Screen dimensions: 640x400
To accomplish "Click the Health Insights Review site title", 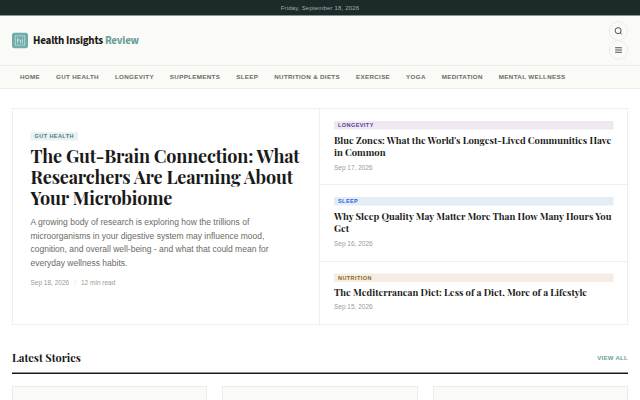I will click(x=86, y=40).
